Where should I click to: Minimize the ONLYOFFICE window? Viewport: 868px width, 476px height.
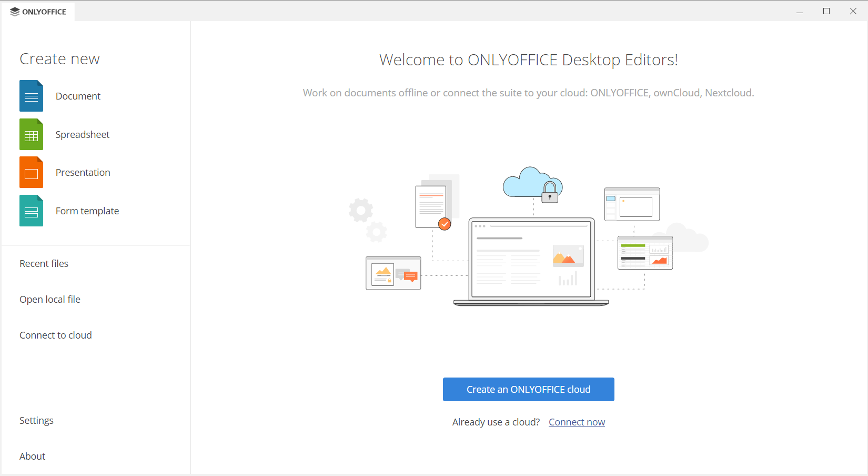coord(800,11)
